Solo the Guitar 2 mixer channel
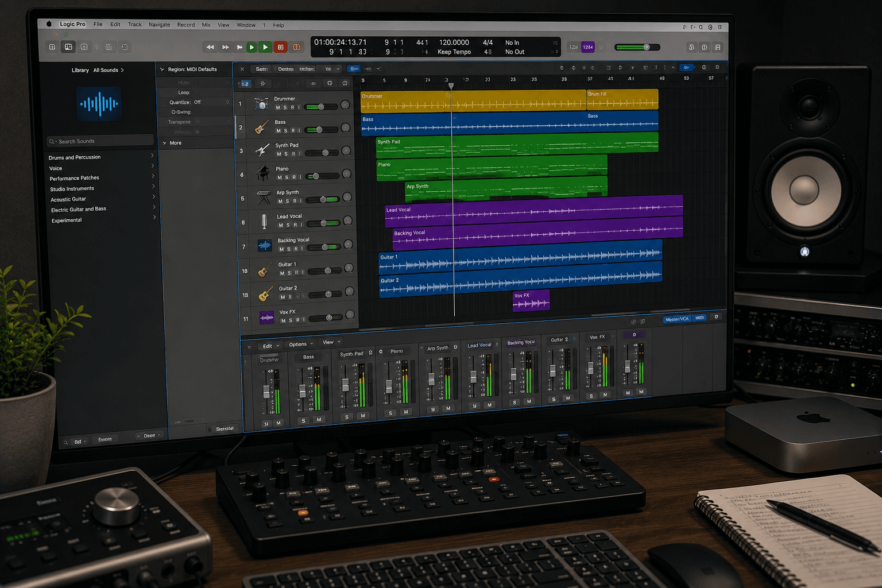This screenshot has width=882, height=588. click(x=554, y=399)
